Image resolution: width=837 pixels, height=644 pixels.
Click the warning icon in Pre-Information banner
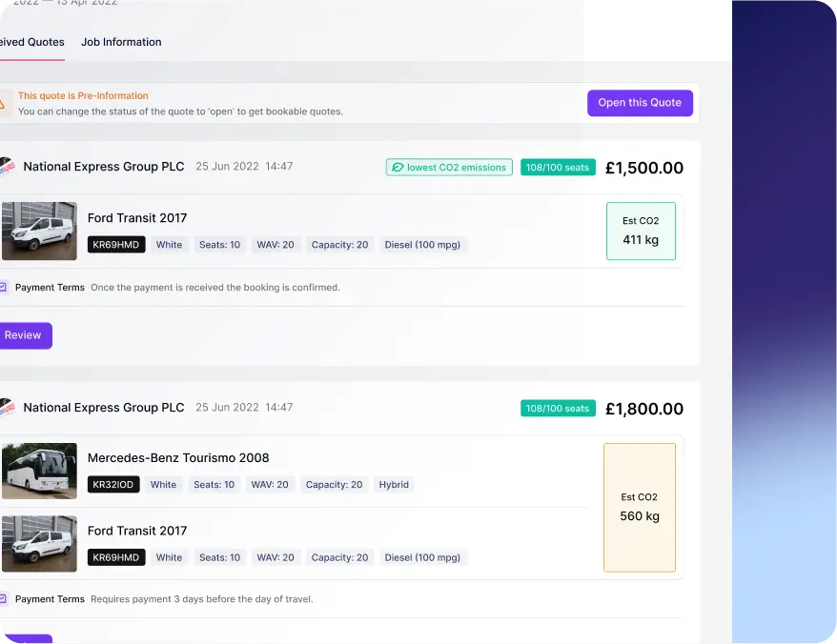coord(3,104)
